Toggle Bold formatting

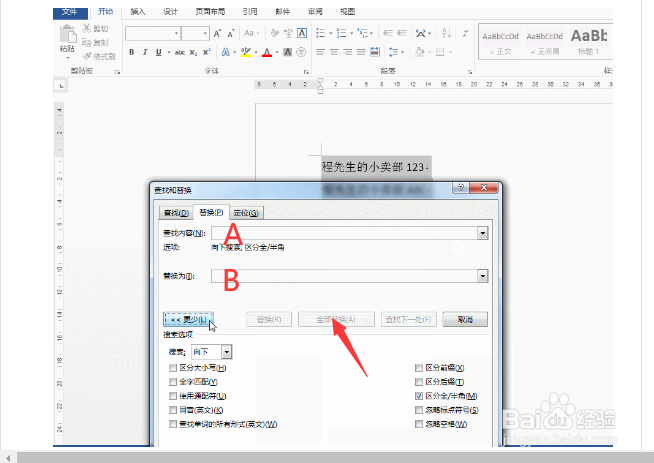[131, 52]
